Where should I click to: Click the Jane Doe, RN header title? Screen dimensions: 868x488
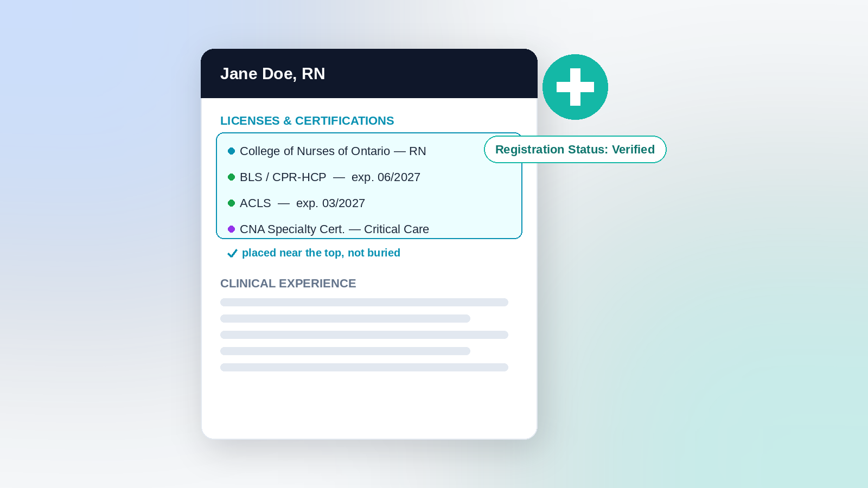272,74
